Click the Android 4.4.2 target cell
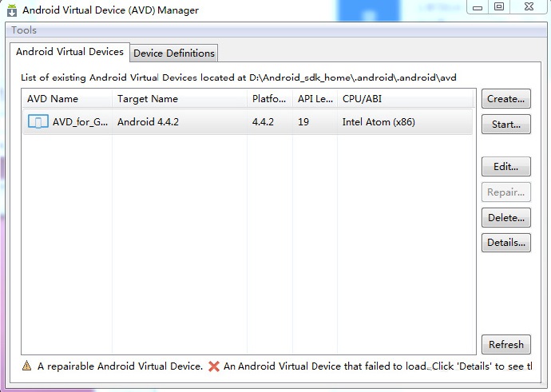 click(x=148, y=122)
